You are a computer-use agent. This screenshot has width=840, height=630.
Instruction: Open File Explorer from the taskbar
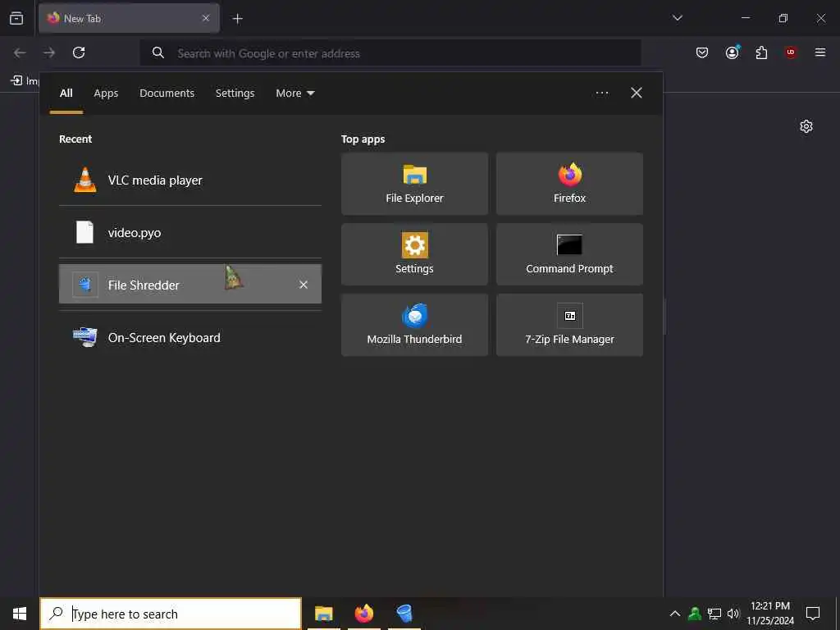[323, 614]
